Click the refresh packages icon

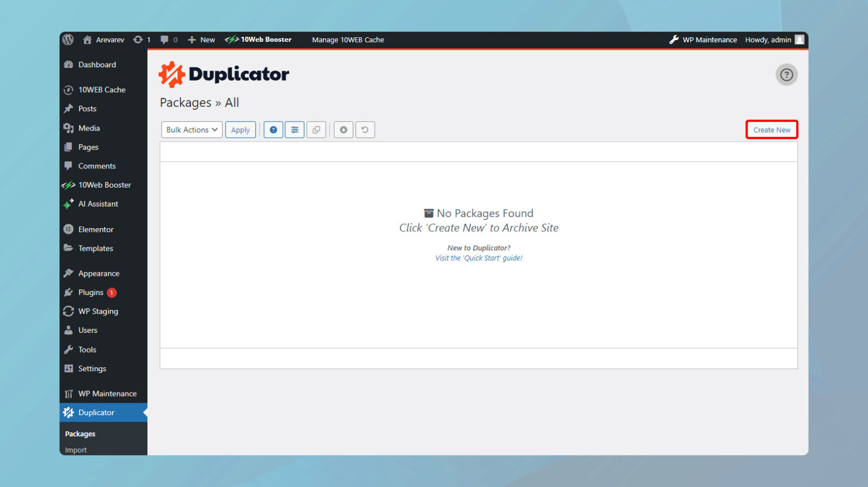364,129
